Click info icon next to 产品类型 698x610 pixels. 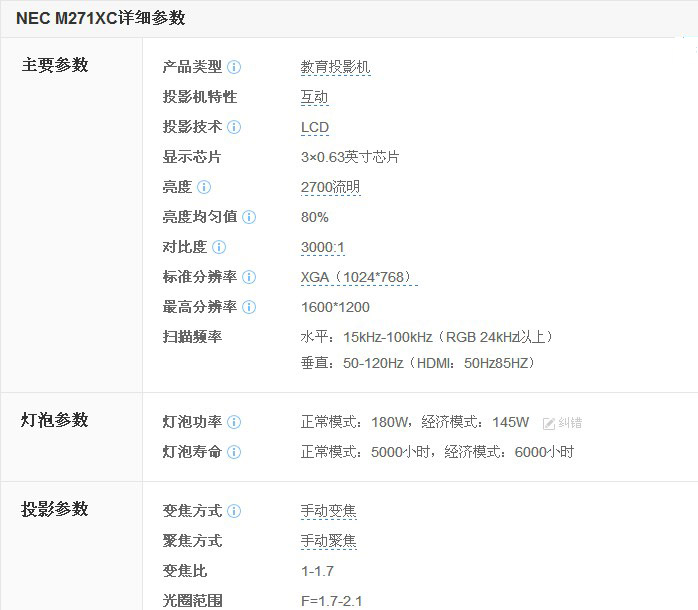[x=234, y=67]
